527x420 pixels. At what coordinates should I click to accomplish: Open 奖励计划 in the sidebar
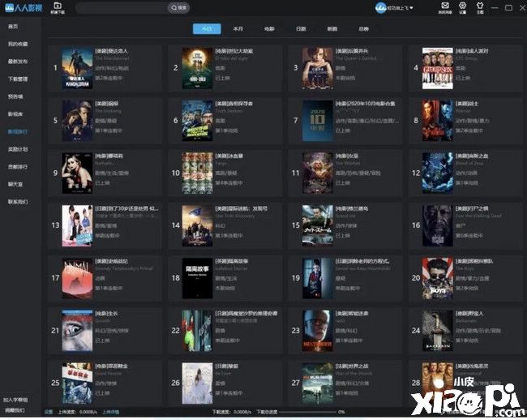[x=18, y=149]
